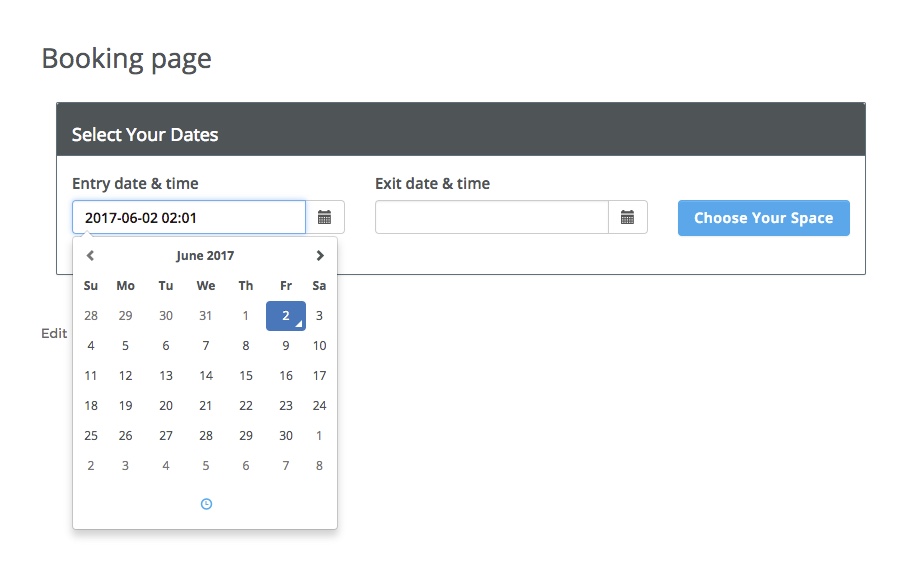Click the empty Exit date & time field
Image resolution: width=901 pixels, height=582 pixels.
click(491, 217)
